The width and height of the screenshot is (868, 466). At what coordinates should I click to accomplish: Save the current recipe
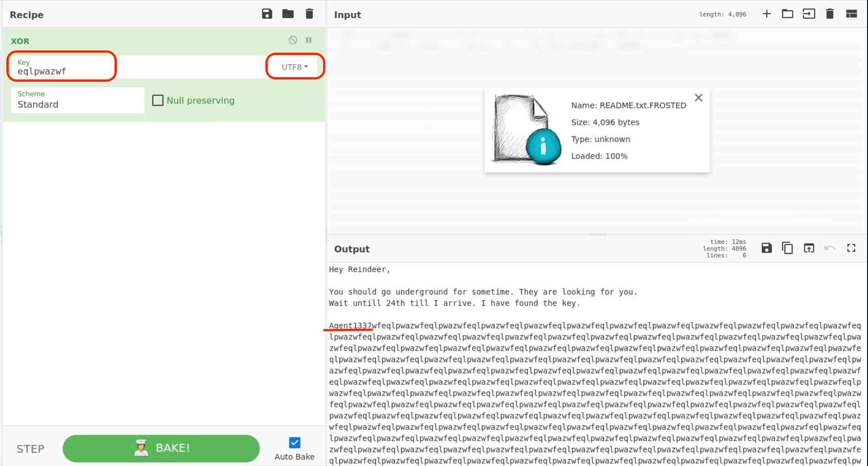click(267, 14)
